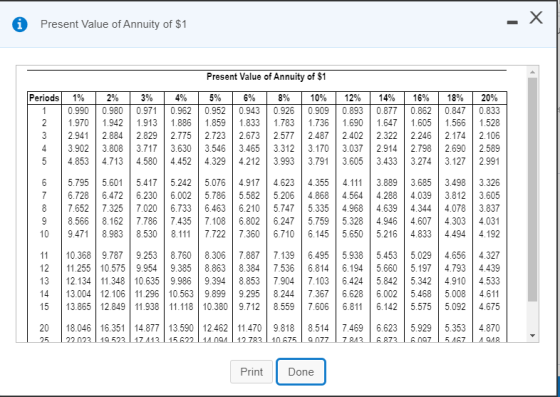Click value 6.145 in period 10
This screenshot has width=560, height=397.
tap(318, 234)
